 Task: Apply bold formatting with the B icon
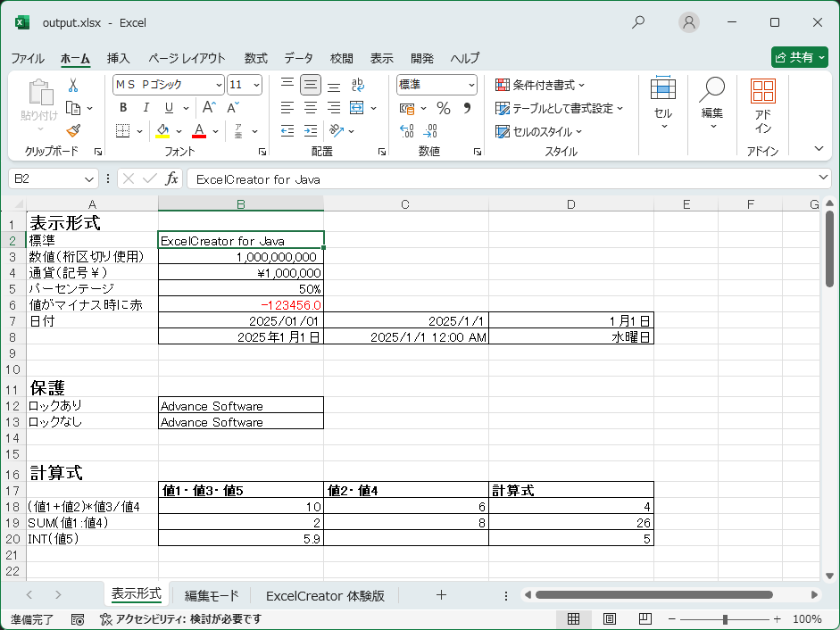click(x=122, y=107)
